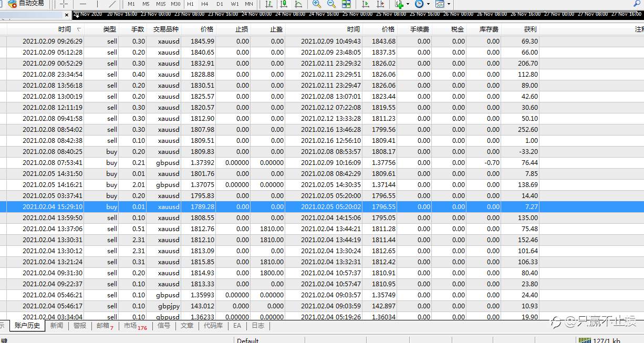Switch chart to M1 timeframe

[131, 4]
